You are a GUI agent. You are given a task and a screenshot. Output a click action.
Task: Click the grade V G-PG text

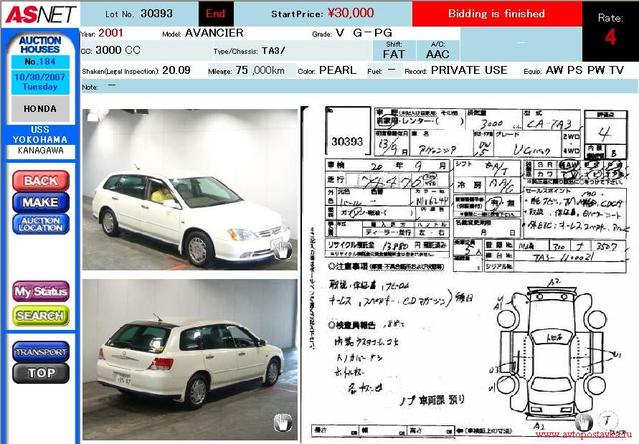[364, 33]
